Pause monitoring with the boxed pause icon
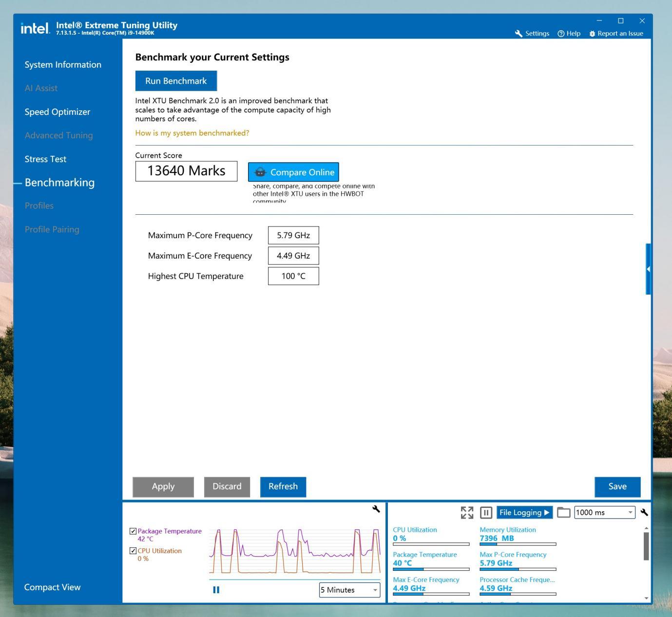The height and width of the screenshot is (617, 672). [x=486, y=512]
